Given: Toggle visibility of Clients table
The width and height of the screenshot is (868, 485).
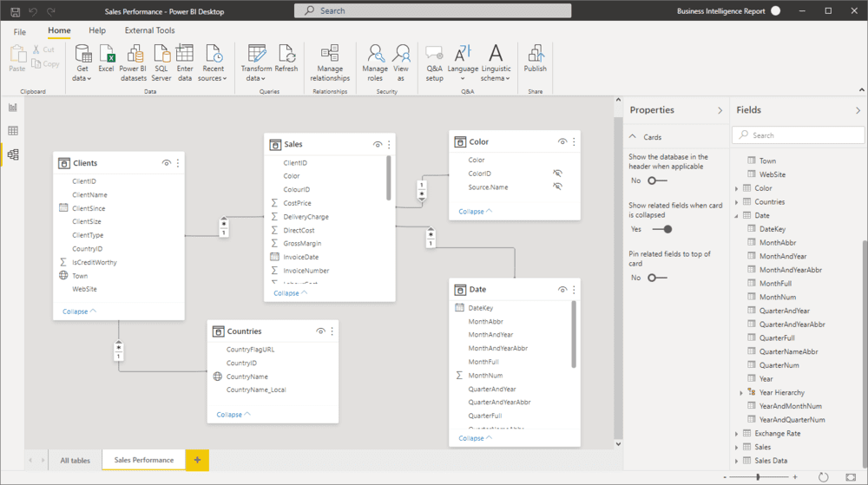Looking at the screenshot, I should pyautogui.click(x=166, y=163).
